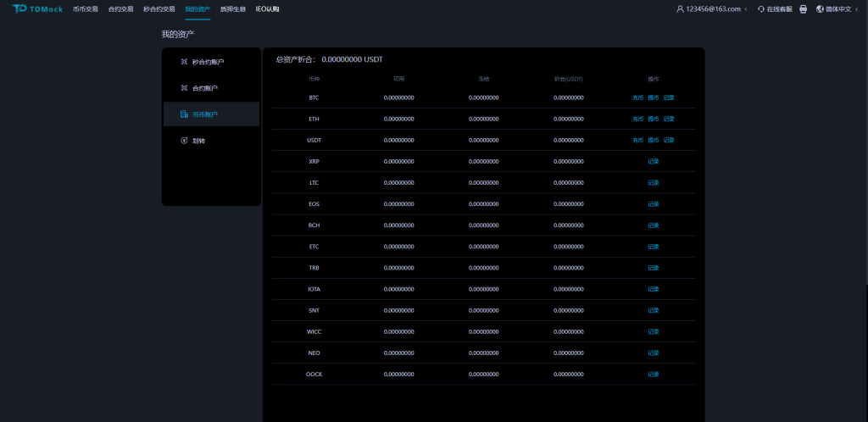The width and height of the screenshot is (868, 422).
Task: Click the user profile icon beside email
Action: point(680,9)
